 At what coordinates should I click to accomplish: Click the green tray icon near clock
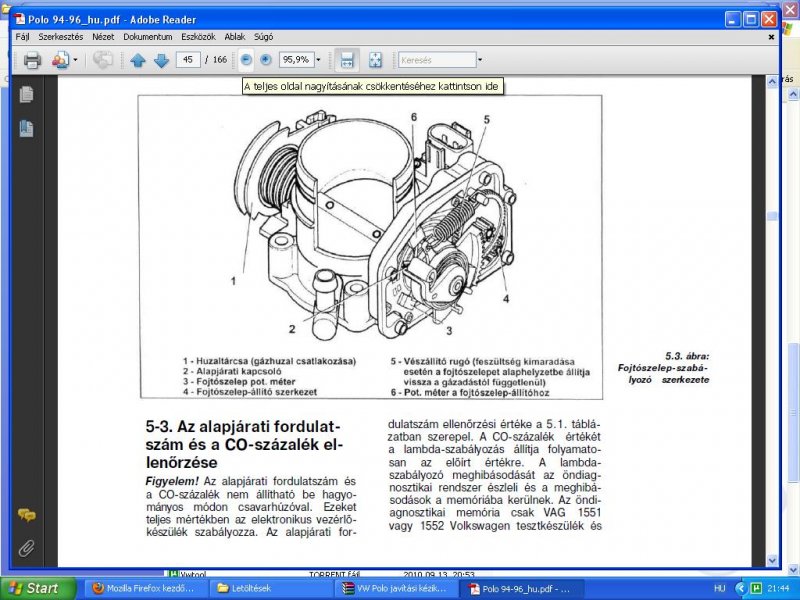pyautogui.click(x=757, y=588)
